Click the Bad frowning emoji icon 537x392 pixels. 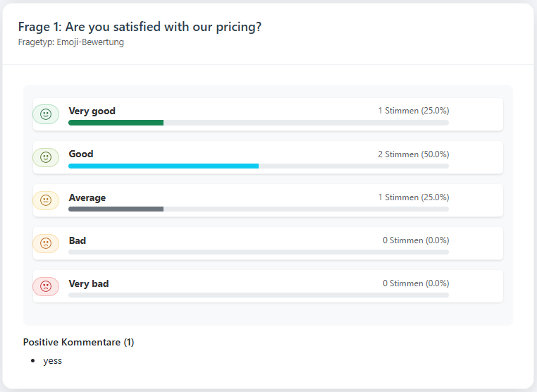pyautogui.click(x=46, y=243)
